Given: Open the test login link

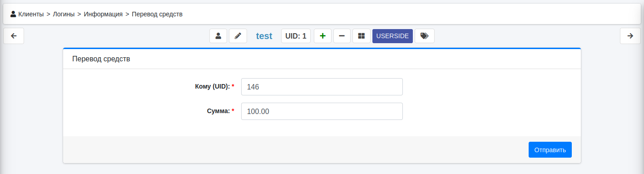Looking at the screenshot, I should tap(264, 36).
